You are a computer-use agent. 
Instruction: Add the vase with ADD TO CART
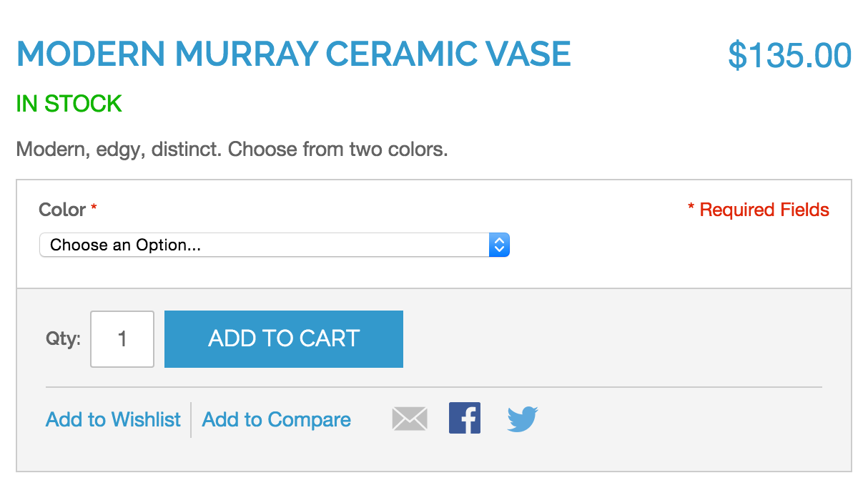[x=284, y=339]
